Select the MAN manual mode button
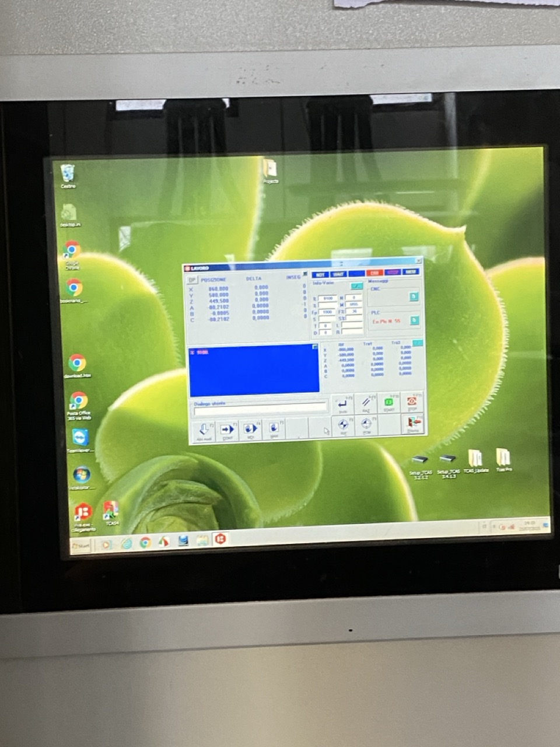 pyautogui.click(x=274, y=430)
